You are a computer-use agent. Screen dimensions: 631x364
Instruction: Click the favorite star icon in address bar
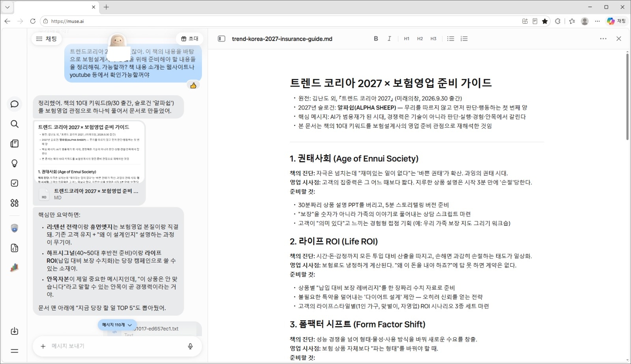point(545,21)
